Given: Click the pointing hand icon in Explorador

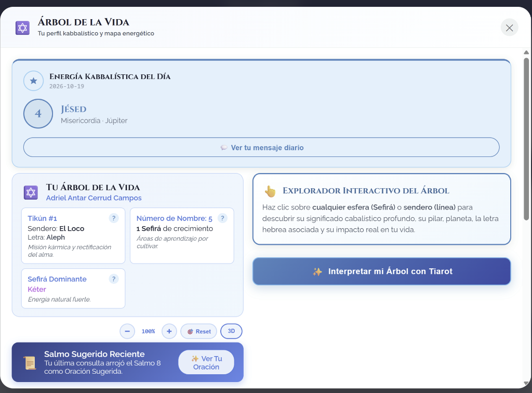Looking at the screenshot, I should click(270, 191).
